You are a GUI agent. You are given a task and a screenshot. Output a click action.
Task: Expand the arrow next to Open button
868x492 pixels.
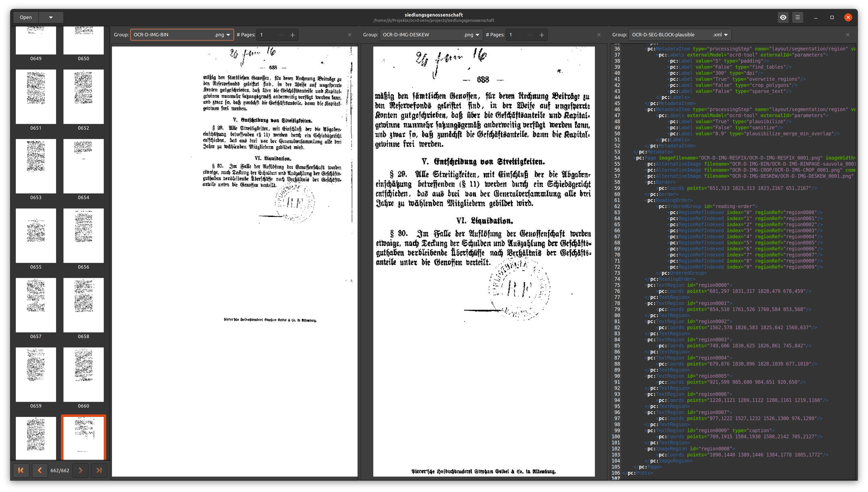[51, 17]
